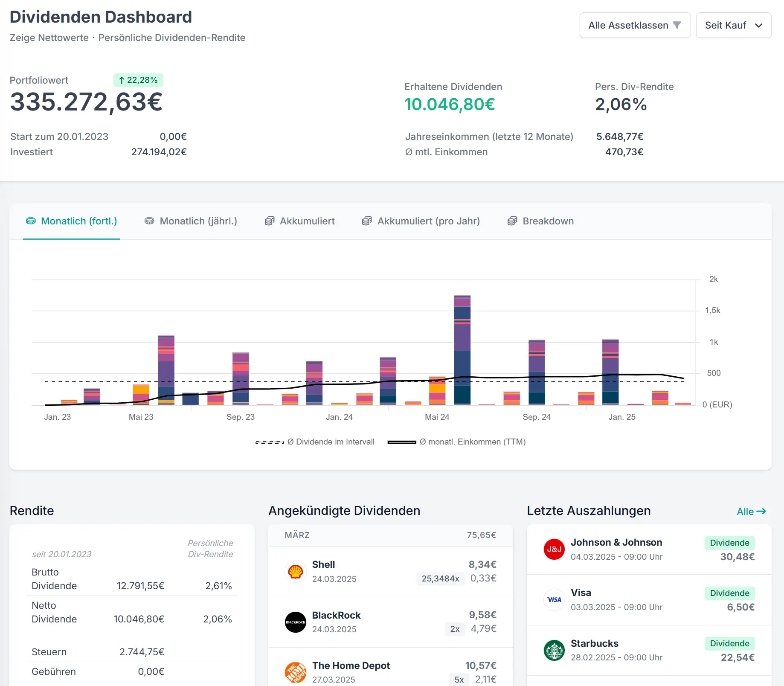The image size is (784, 686).
Task: Click the coin icon of the Monatlich (fortl.) tab
Action: [31, 221]
